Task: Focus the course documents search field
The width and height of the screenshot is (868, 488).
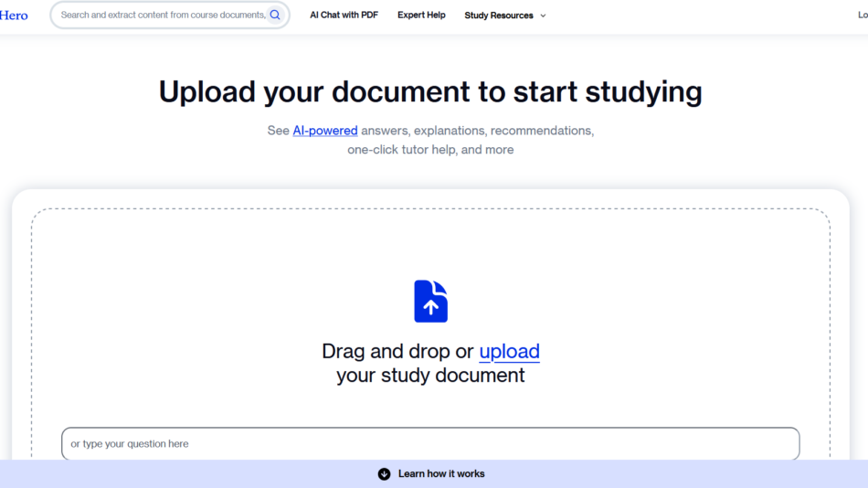Action: click(163, 16)
